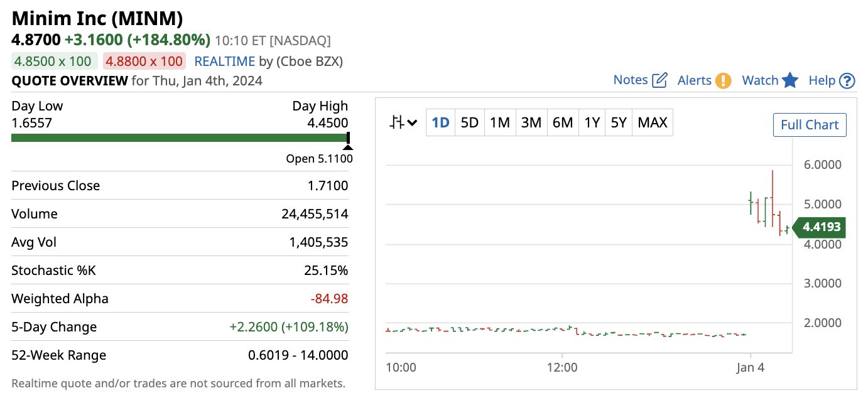
Task: Click the REALTIME link
Action: coord(225,62)
